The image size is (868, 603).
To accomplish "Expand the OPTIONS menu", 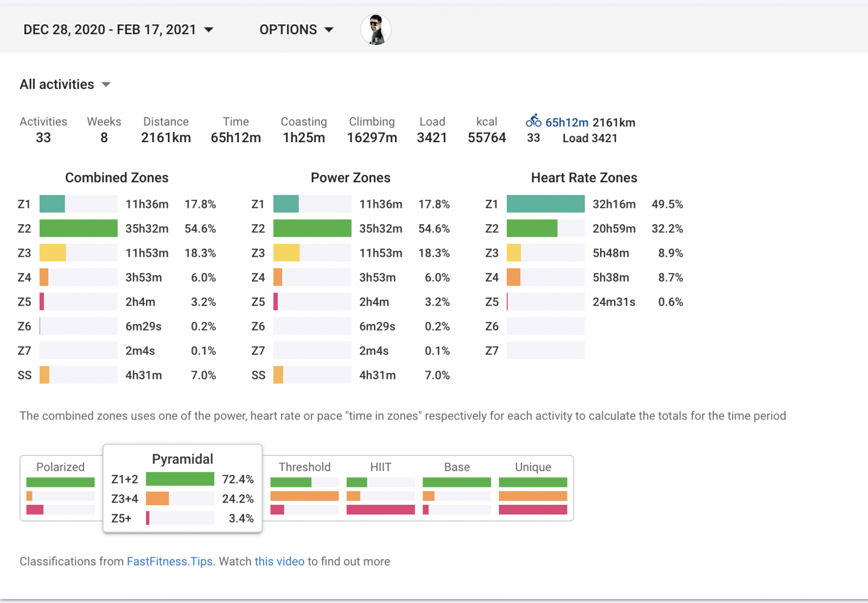I will click(296, 30).
